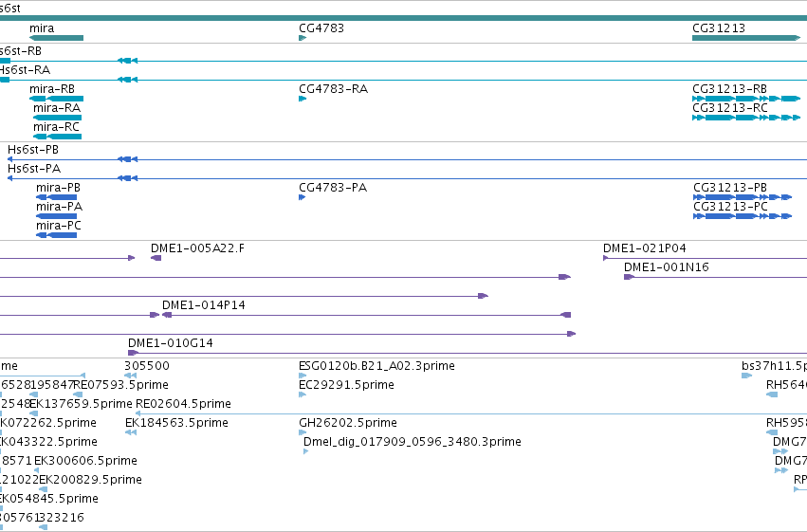Click the Hs6st-RA transcript label

pos(26,70)
